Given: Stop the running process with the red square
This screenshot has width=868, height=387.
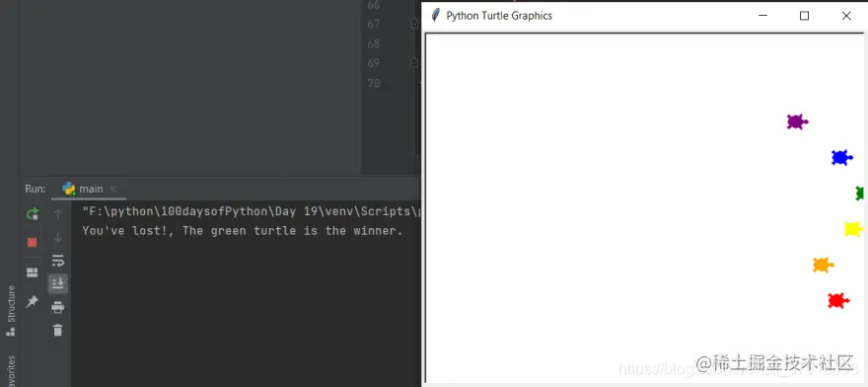Looking at the screenshot, I should coord(33,242).
